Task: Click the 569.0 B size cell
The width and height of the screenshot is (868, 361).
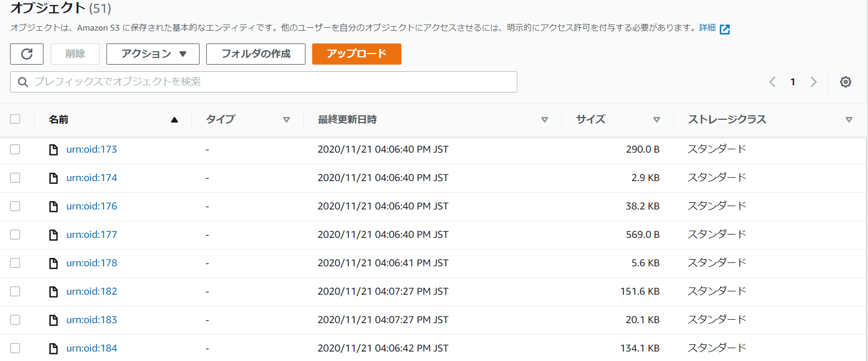Action: pyautogui.click(x=642, y=235)
